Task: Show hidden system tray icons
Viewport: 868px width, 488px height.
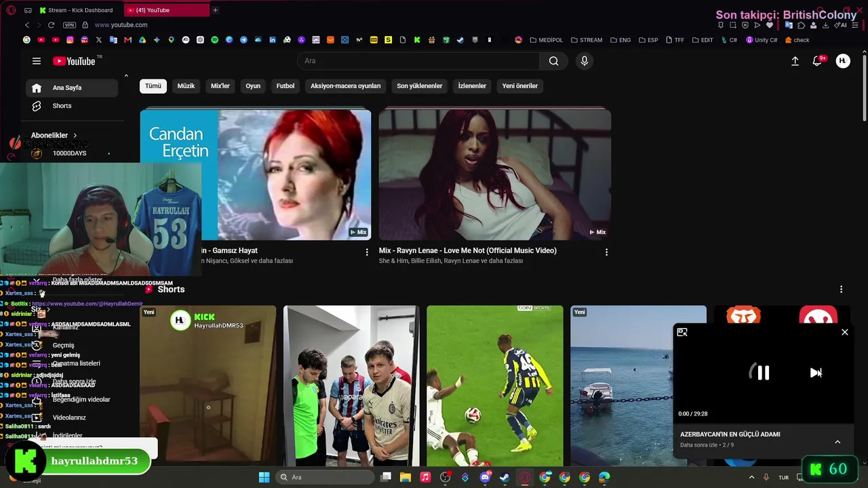Action: coord(751,477)
